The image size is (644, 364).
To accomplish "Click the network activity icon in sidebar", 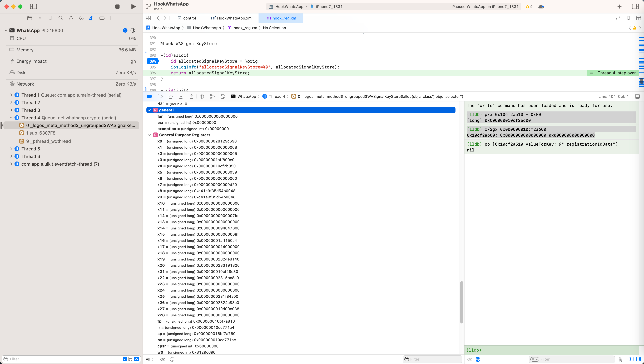I will [12, 84].
